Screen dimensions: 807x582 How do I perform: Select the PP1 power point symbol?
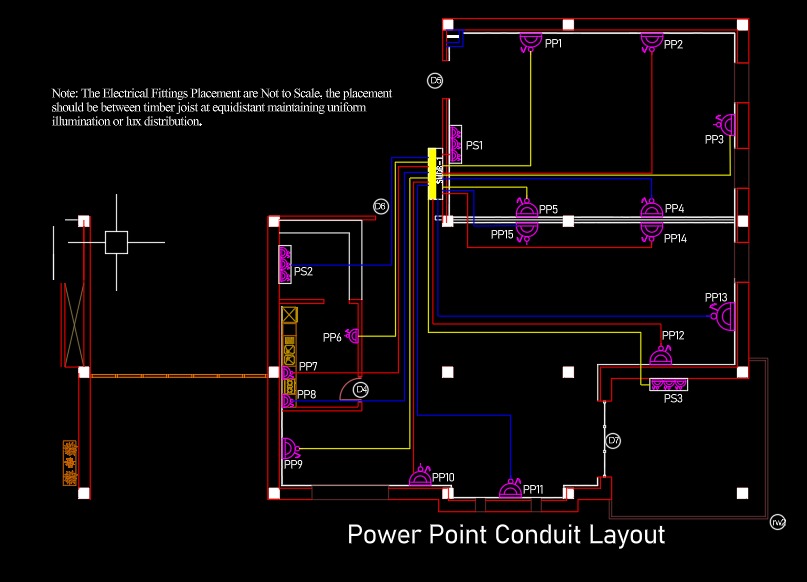point(530,42)
